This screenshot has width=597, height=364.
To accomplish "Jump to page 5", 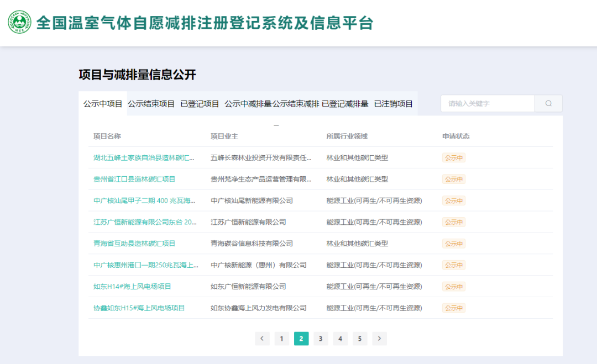I will click(x=360, y=339).
